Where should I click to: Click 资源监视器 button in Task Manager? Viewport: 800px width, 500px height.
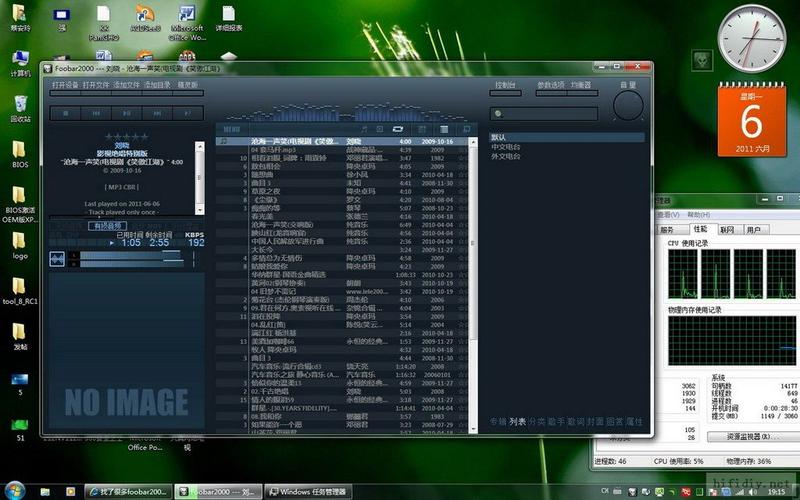tap(740, 437)
